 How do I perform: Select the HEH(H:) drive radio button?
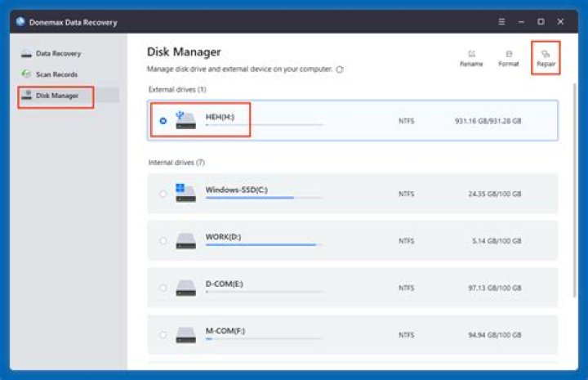coord(163,121)
